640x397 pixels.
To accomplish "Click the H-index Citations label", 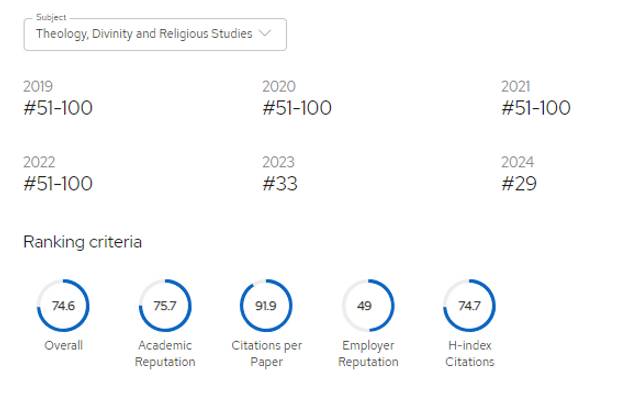I will pyautogui.click(x=470, y=354).
